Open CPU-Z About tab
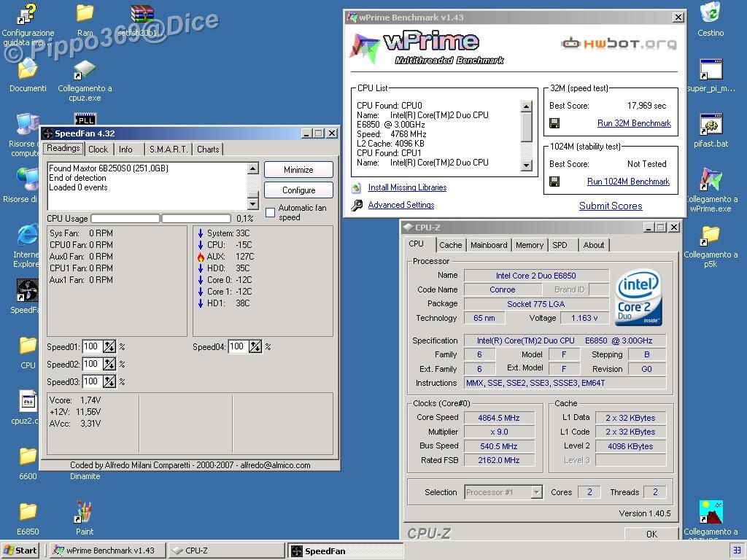This screenshot has height=560, width=747. tap(594, 245)
